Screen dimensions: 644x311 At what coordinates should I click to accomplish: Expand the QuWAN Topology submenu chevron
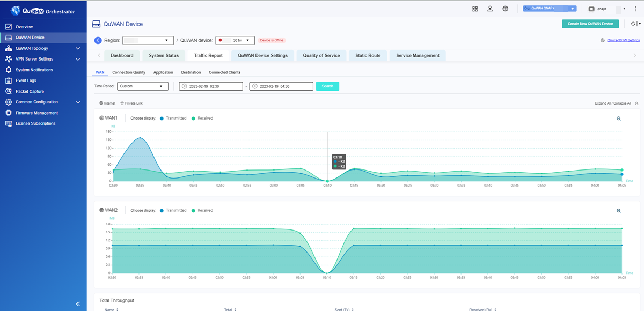[x=78, y=48]
